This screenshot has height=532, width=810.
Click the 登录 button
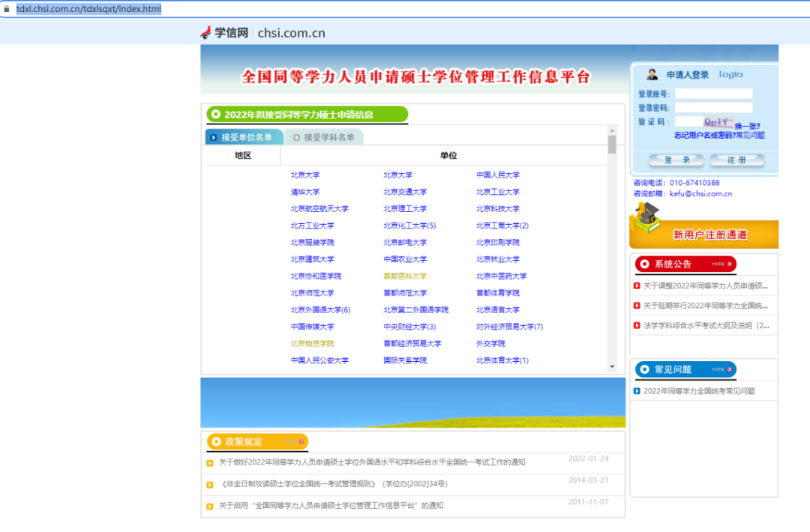coord(676,160)
